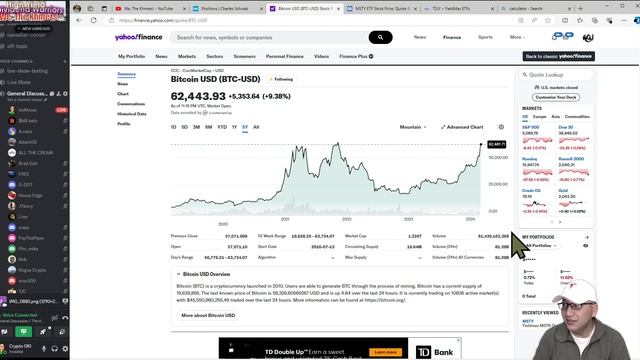Open the Yahoo profile avatar

point(588,38)
